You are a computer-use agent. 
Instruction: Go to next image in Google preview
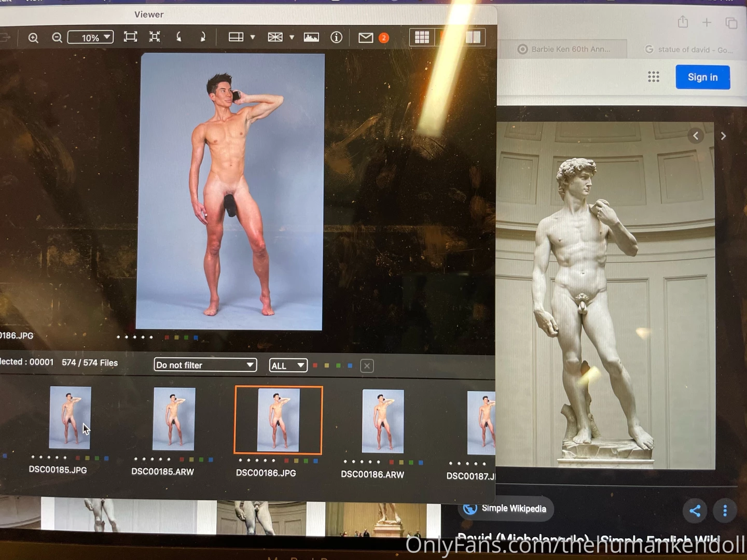point(723,136)
